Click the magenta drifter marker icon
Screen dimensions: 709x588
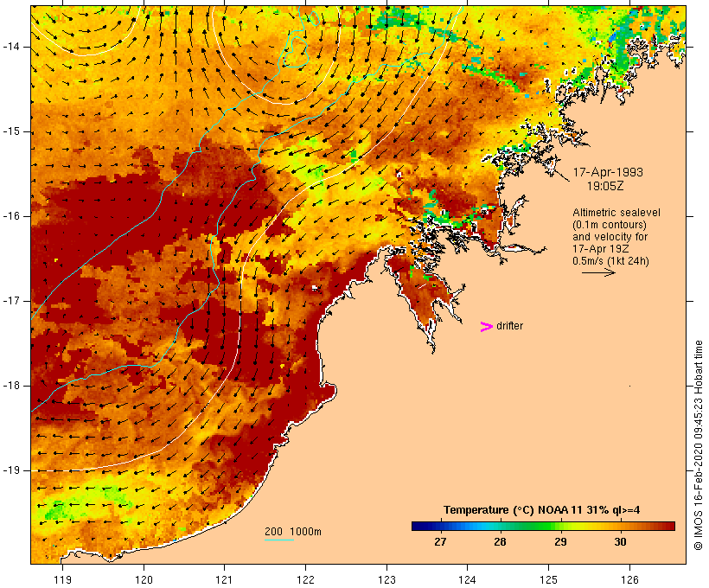tap(487, 327)
